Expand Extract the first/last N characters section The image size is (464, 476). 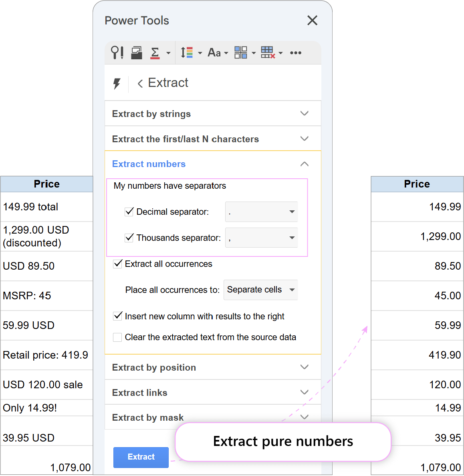click(213, 139)
